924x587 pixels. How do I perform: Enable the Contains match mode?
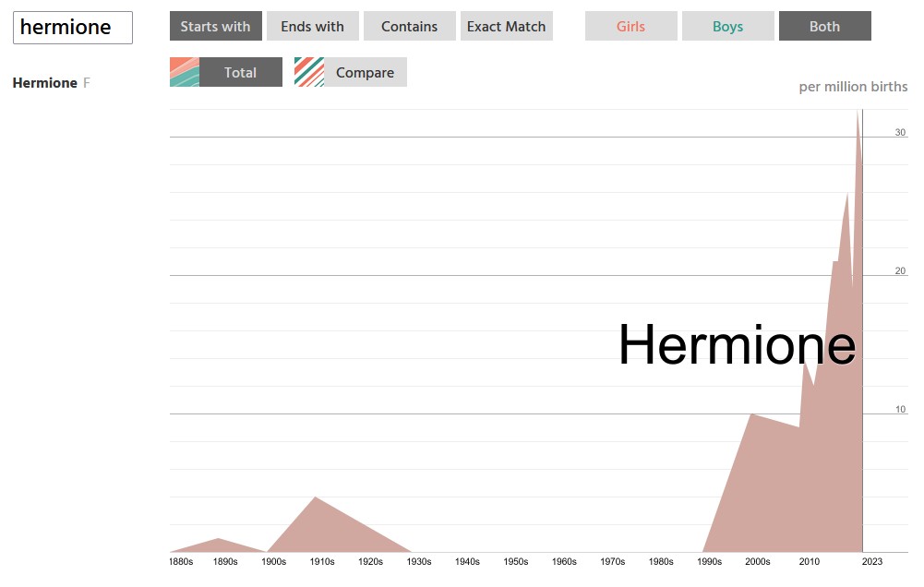[x=410, y=27]
